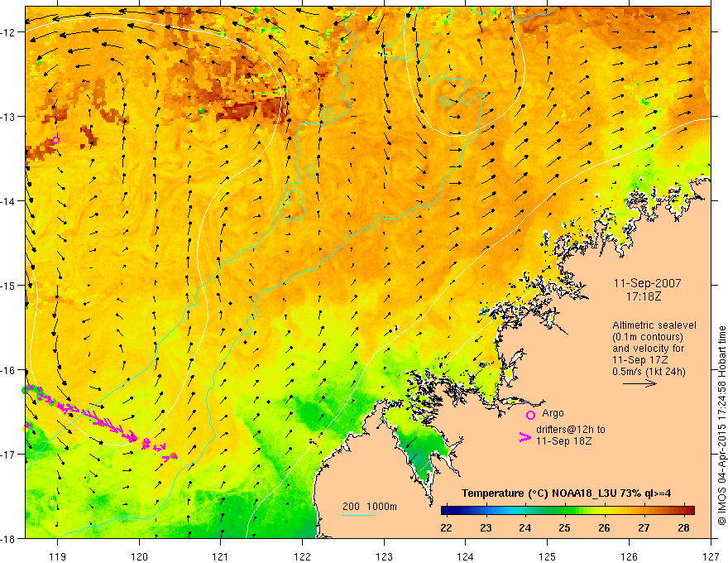Click the colorbar tick label '28'
Screen dimensions: 728x563
point(683,527)
